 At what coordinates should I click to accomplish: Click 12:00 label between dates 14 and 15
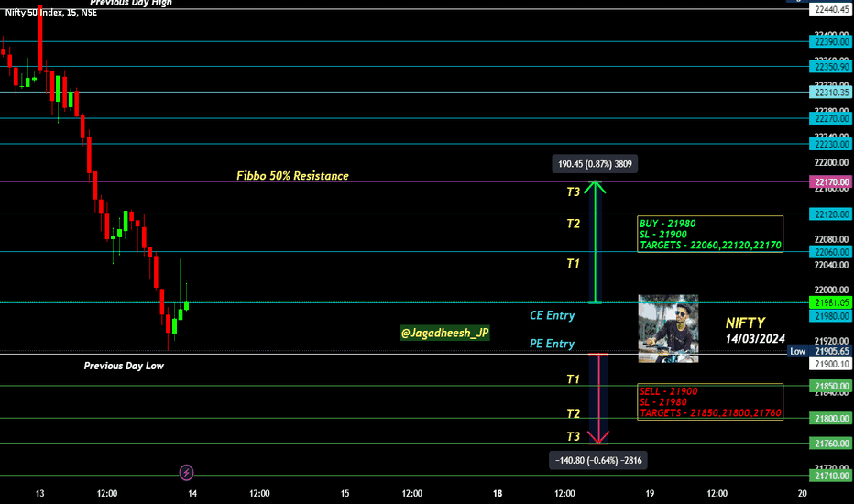[x=260, y=494]
